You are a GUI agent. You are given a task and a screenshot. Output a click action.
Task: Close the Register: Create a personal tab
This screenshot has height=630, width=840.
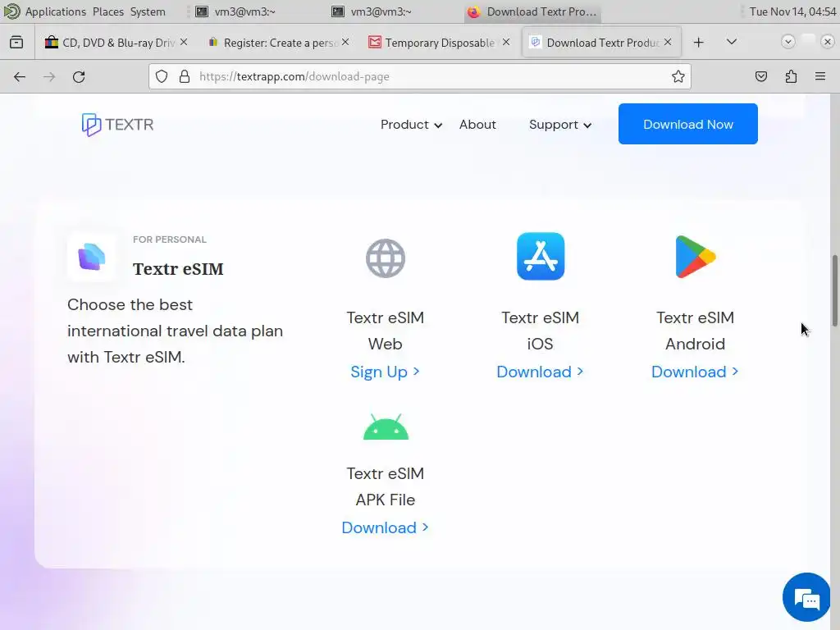tap(345, 42)
